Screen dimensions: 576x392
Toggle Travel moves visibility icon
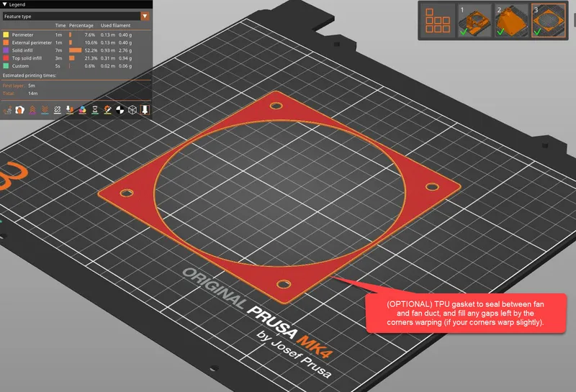point(7,110)
